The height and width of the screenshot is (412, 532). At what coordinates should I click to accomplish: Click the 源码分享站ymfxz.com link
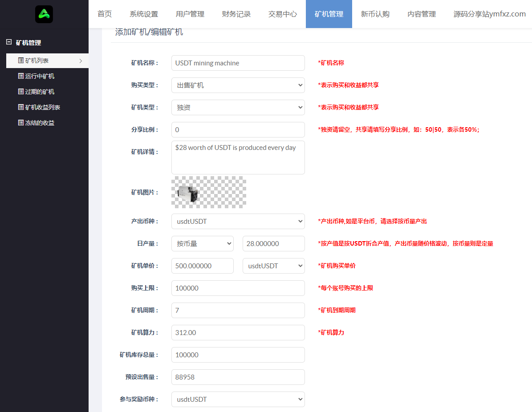[489, 14]
